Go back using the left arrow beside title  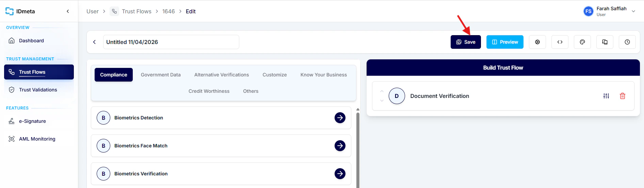(94, 42)
